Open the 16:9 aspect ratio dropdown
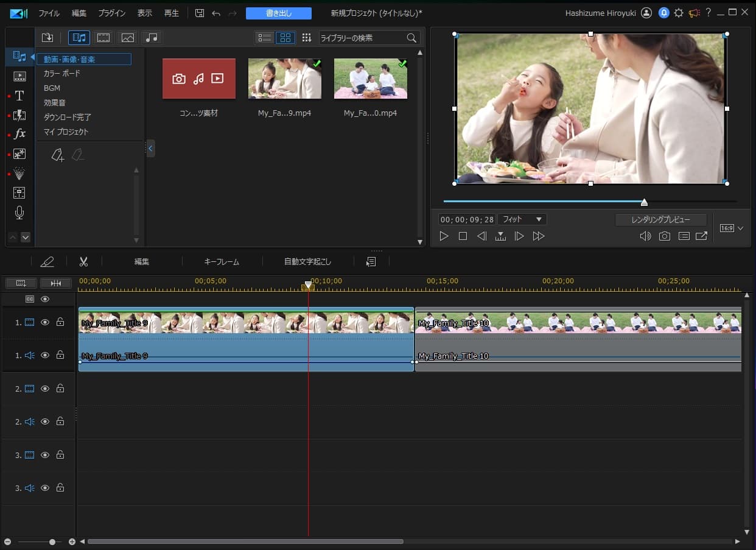The width and height of the screenshot is (756, 550). (731, 228)
